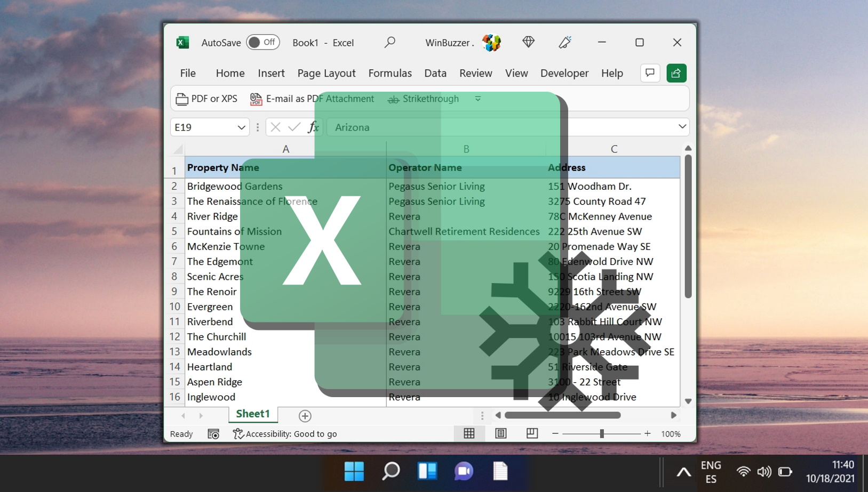Click horizontal scrollbar right arrow
This screenshot has height=492, width=868.
point(673,415)
